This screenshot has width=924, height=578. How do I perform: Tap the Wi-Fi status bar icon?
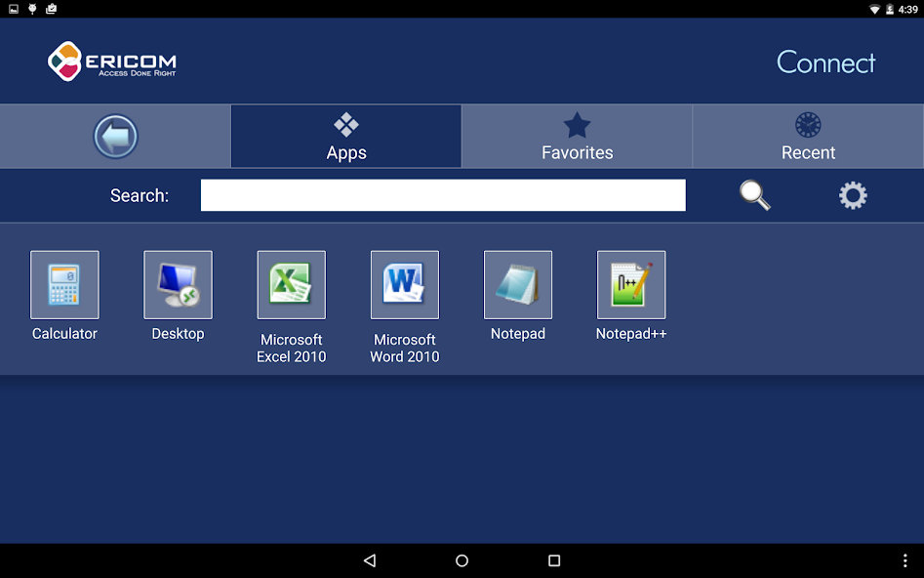pos(874,9)
